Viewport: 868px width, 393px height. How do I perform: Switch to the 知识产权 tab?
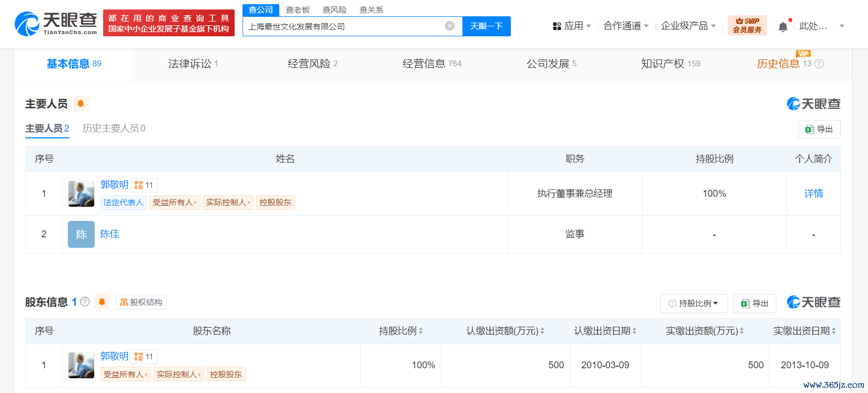(x=671, y=64)
